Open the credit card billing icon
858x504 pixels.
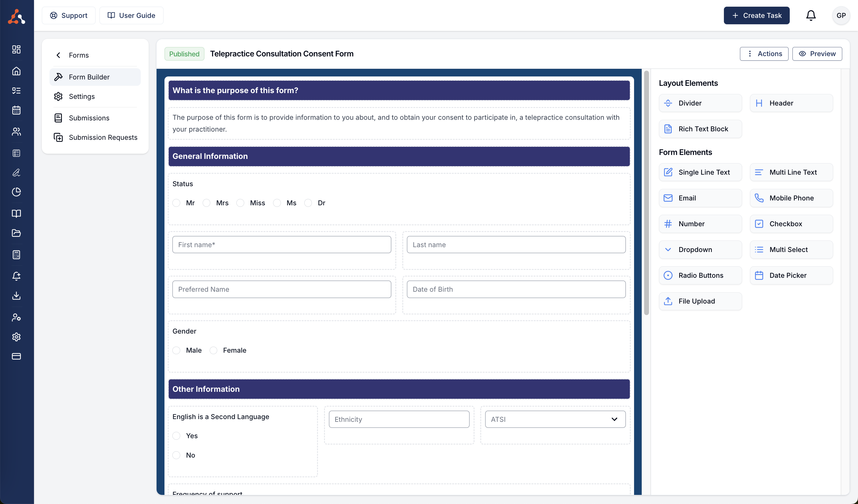click(16, 356)
